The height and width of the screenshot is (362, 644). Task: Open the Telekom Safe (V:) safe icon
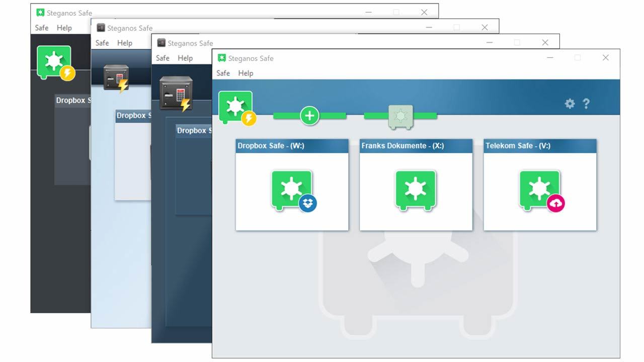(542, 190)
